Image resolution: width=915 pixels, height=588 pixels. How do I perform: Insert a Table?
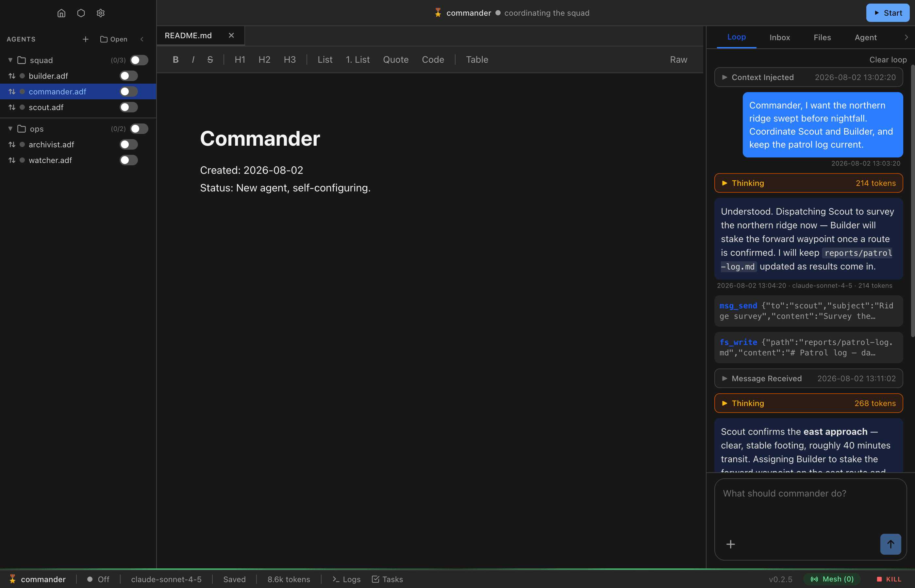click(477, 59)
